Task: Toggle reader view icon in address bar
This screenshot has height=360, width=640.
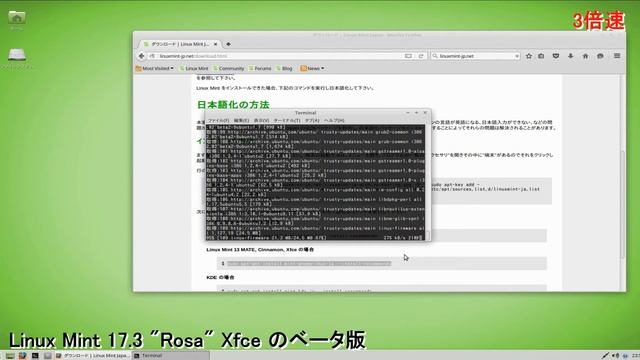Action: click(408, 56)
